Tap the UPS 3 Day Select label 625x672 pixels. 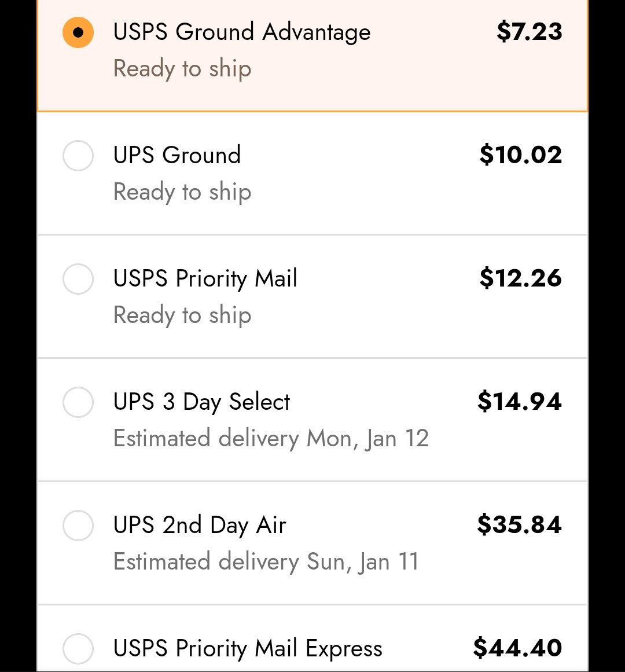202,402
